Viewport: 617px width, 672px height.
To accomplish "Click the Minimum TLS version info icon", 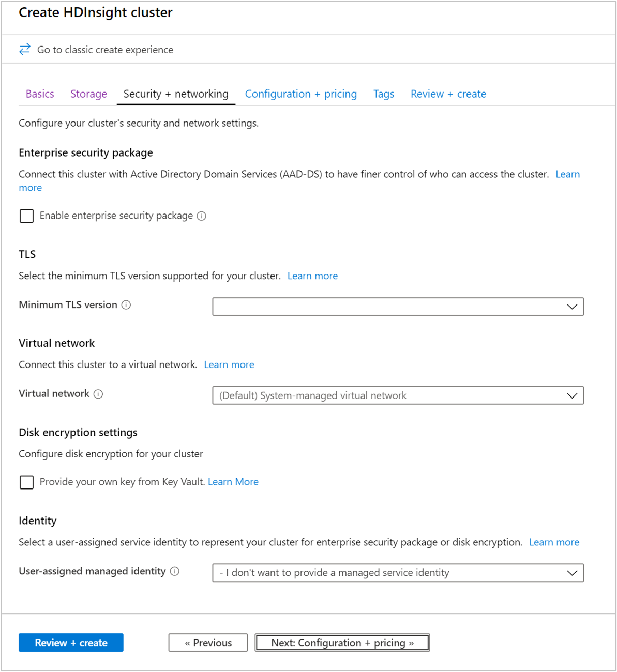I will pos(126,305).
